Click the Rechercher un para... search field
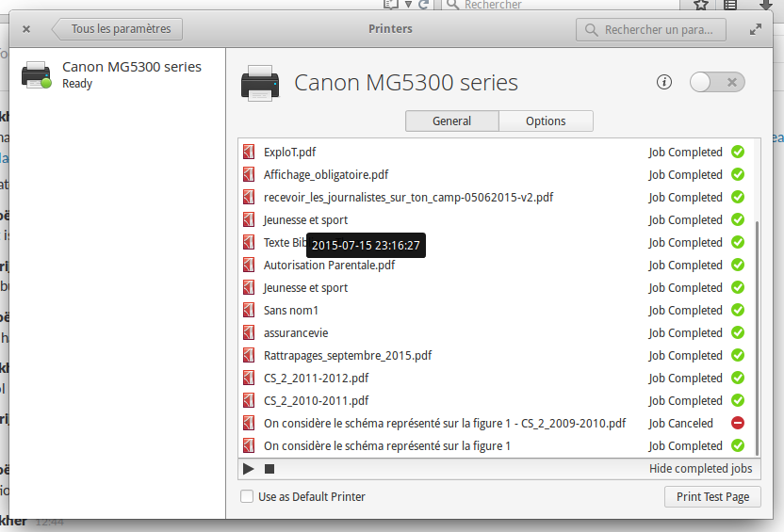The height and width of the screenshot is (532, 784). [x=651, y=29]
